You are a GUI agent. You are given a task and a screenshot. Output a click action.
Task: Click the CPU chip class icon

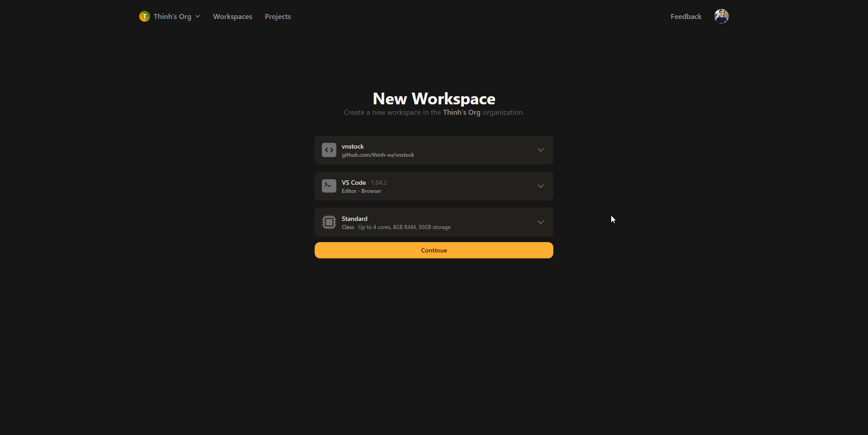tap(329, 222)
